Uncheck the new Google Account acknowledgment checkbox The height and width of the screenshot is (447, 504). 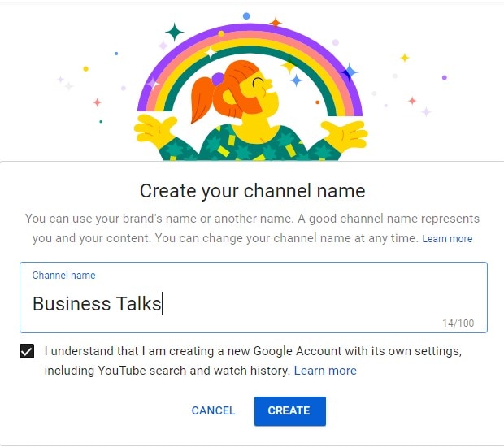point(27,351)
